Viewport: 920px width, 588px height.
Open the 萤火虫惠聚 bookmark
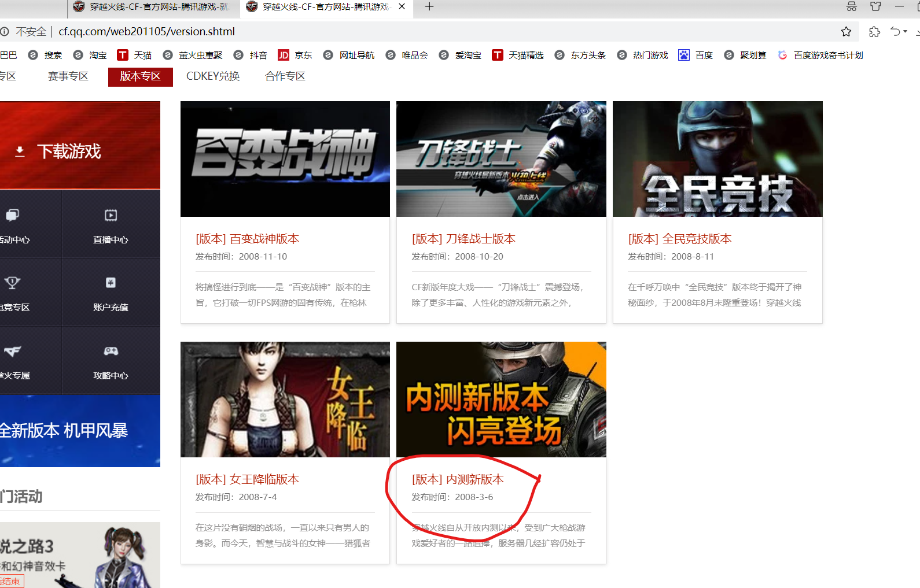coord(193,55)
